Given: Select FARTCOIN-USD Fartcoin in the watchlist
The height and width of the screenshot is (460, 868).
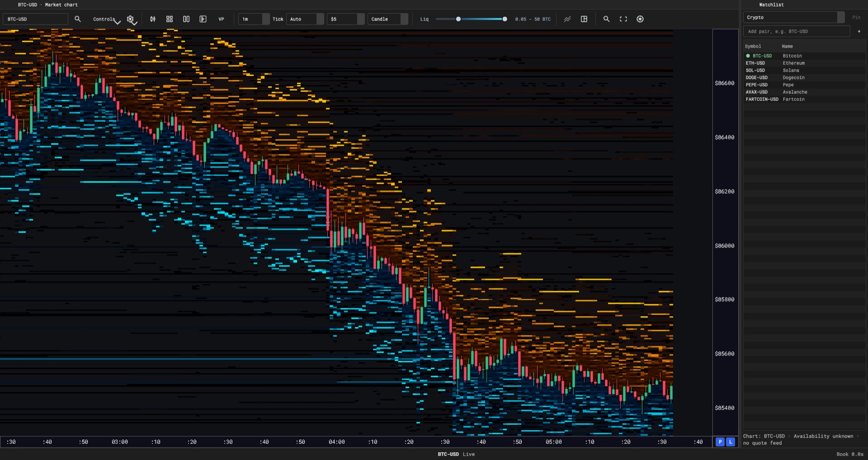Looking at the screenshot, I should tap(804, 99).
